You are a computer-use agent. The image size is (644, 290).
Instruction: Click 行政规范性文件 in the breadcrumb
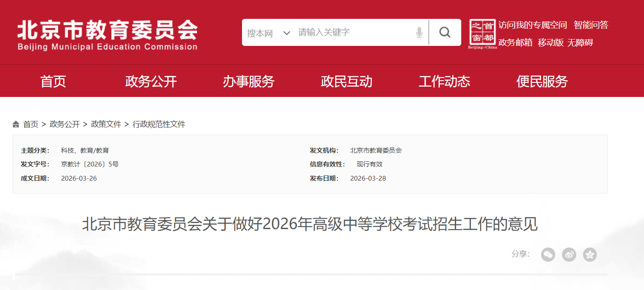tap(159, 124)
